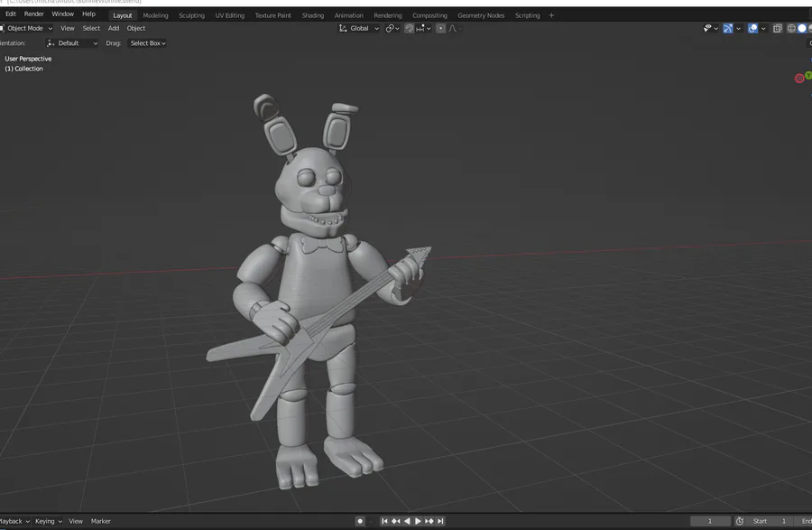
Task: Open the viewport Add menu
Action: [114, 29]
